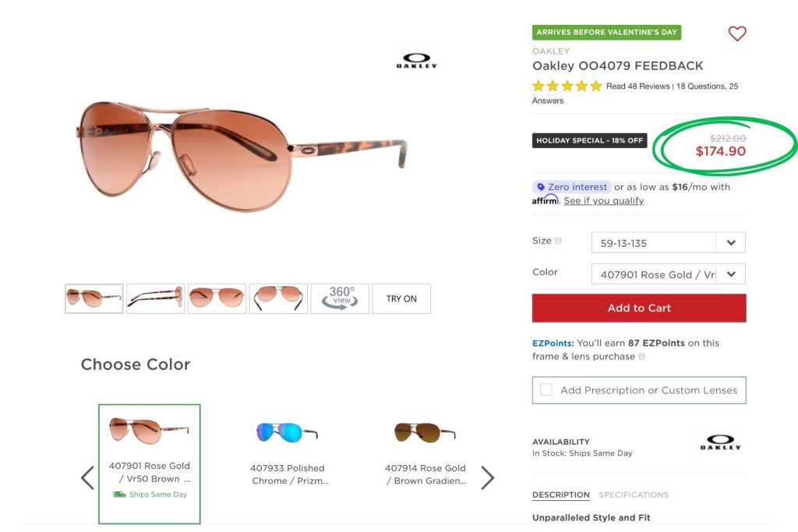798x532 pixels.
Task: Click the five-star rating stars
Action: (x=567, y=86)
